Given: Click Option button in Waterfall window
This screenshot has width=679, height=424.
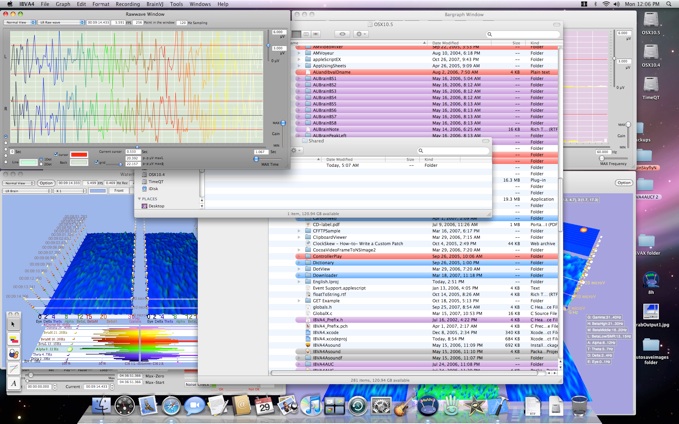Looking at the screenshot, I should pos(45,183).
